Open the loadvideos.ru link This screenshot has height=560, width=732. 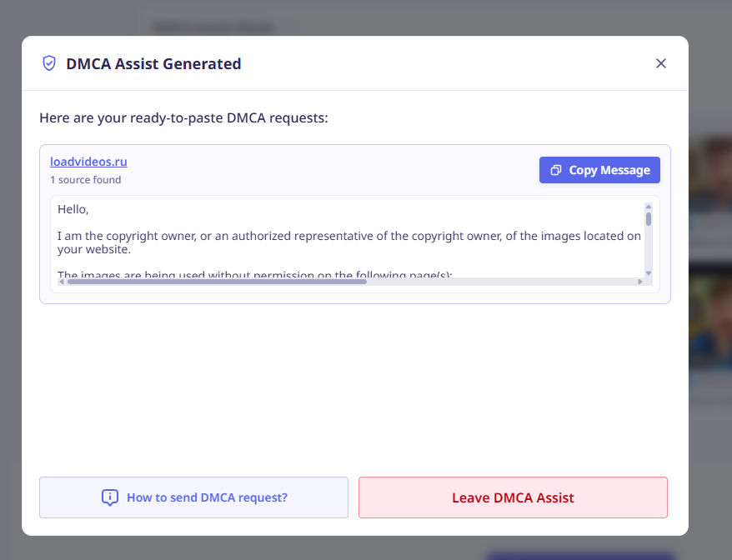click(88, 162)
